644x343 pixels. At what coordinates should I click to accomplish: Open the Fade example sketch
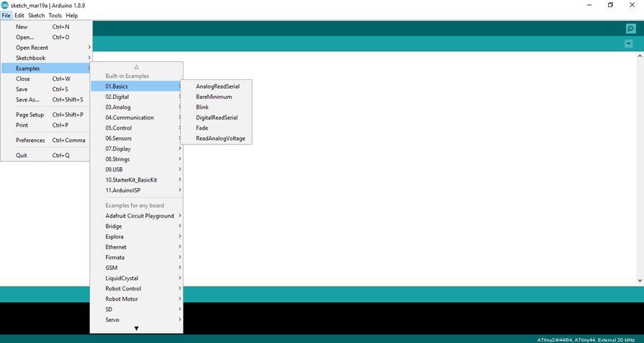pos(217,128)
